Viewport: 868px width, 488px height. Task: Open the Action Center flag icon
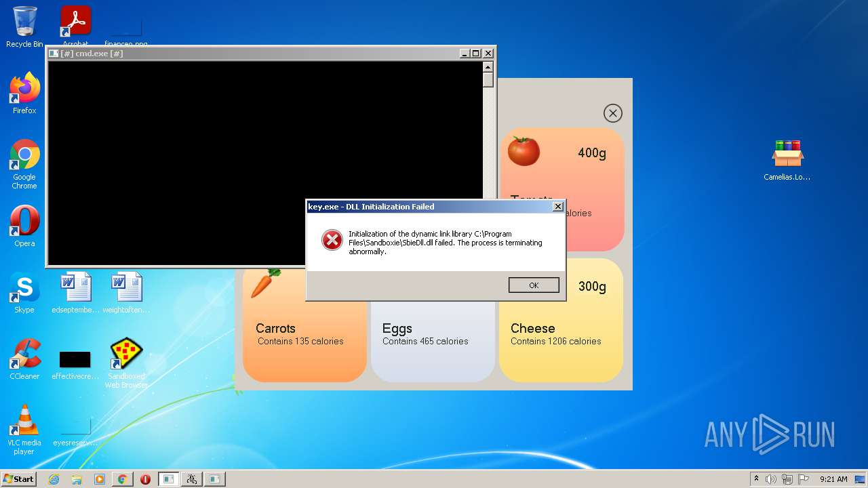pos(804,479)
